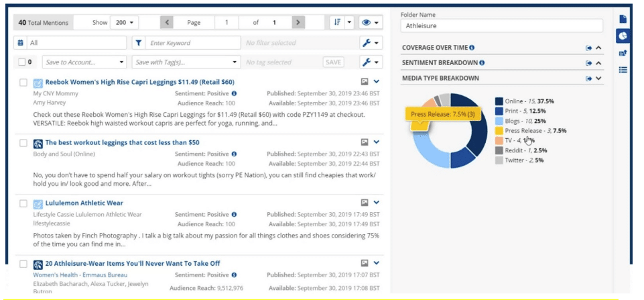Click the funnel filter icon
Screen dimensions: 644x300
point(139,42)
